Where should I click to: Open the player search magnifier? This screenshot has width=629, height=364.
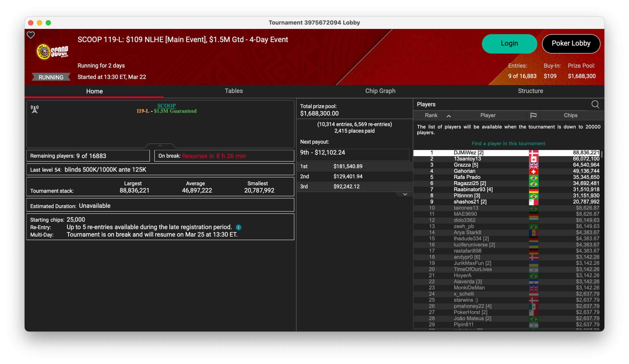[x=595, y=104]
